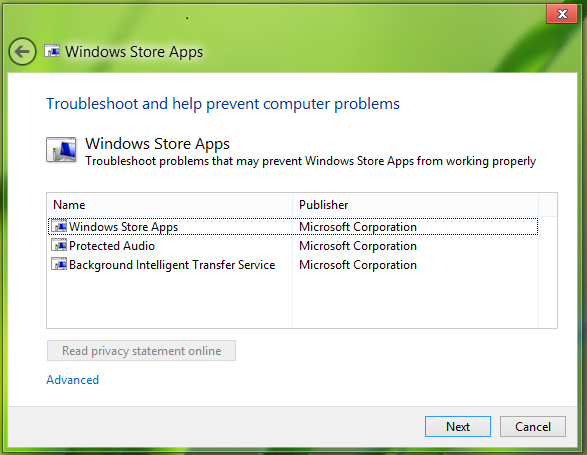Click the small title bar troubleshooter icon
587x455 pixels.
52,51
